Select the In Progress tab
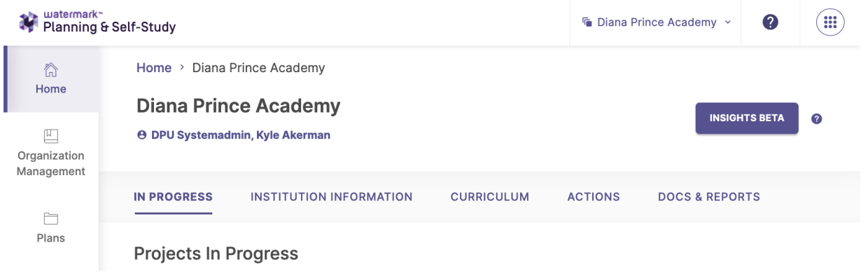 [173, 197]
